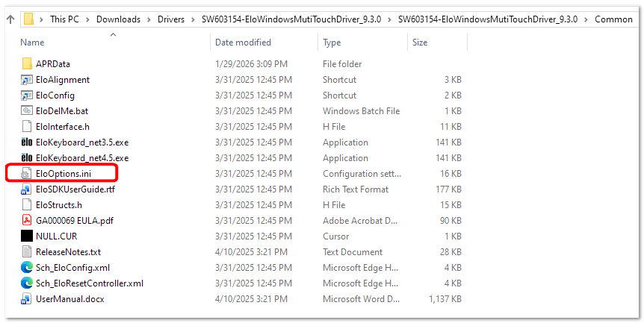Click the Adobe Acrobat D... type cell

[360, 221]
